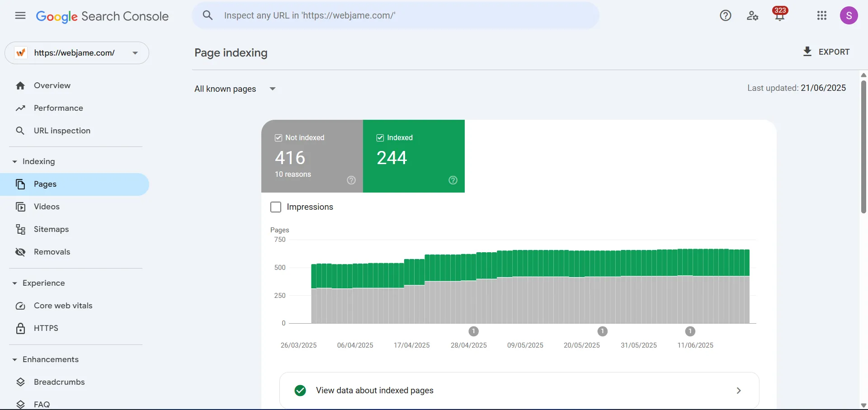
Task: Open the Help question mark icon
Action: point(726,16)
